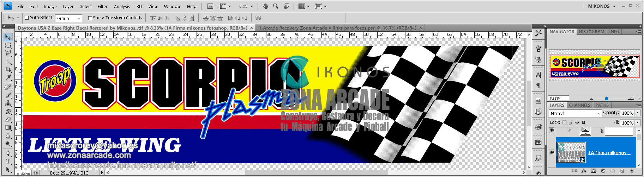Open the Fill slider arrow
Image resolution: width=644 pixels, height=177 pixels.
637,122
